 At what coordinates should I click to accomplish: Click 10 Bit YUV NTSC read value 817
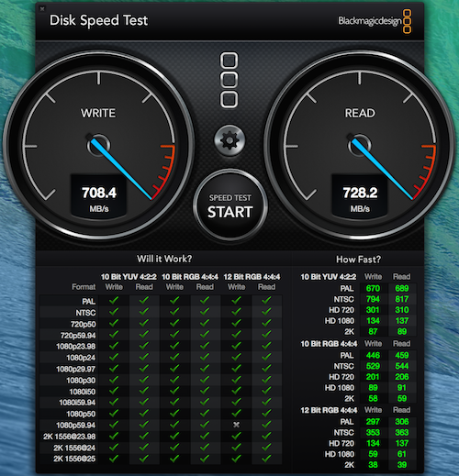click(x=401, y=299)
